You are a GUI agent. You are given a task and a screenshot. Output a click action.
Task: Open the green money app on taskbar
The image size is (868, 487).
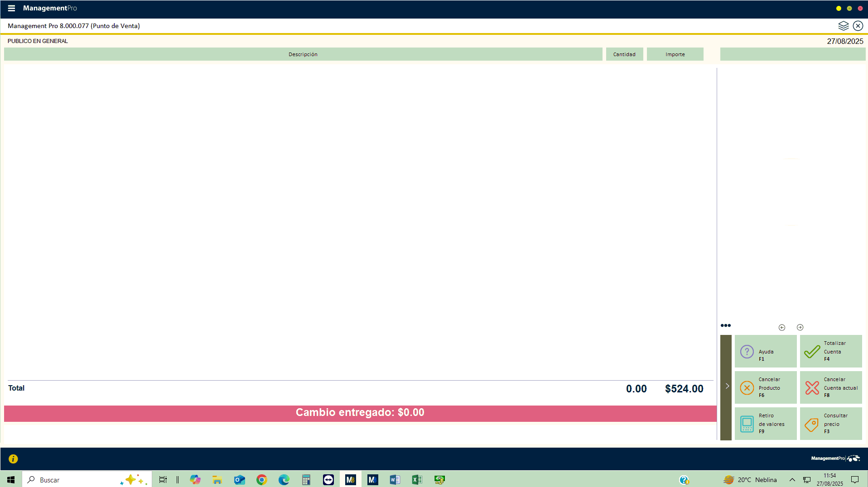point(439,480)
